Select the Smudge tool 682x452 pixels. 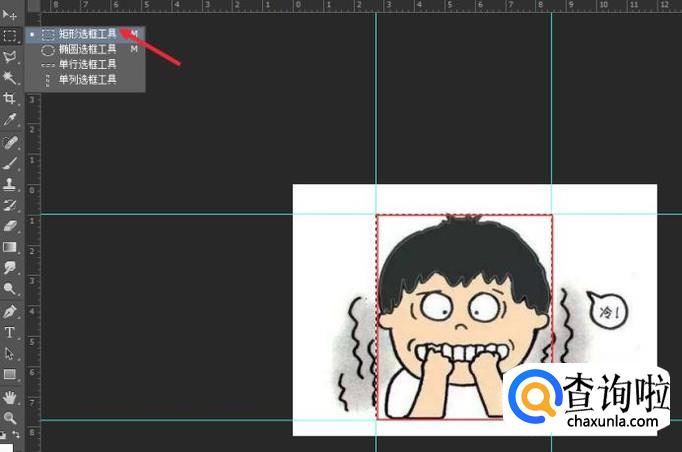click(x=10, y=268)
